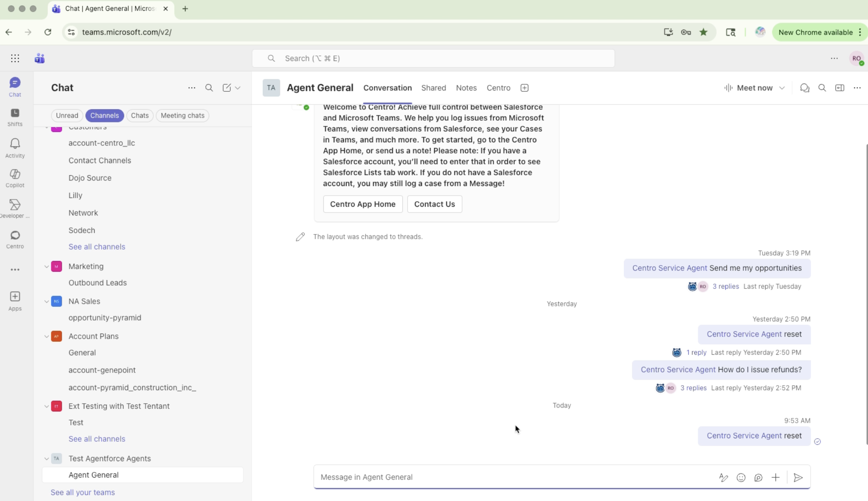Add a new tab to Agent General
This screenshot has width=868, height=501.
coord(524,88)
